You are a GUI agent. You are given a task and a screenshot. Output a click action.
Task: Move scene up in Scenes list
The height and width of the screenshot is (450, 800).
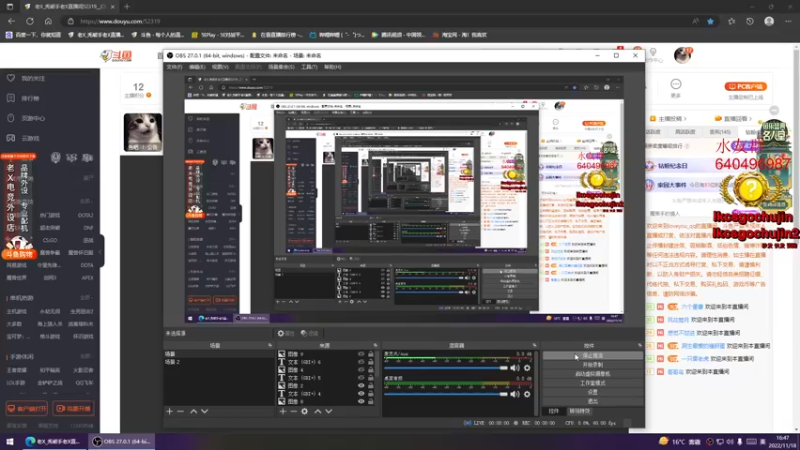(x=193, y=411)
